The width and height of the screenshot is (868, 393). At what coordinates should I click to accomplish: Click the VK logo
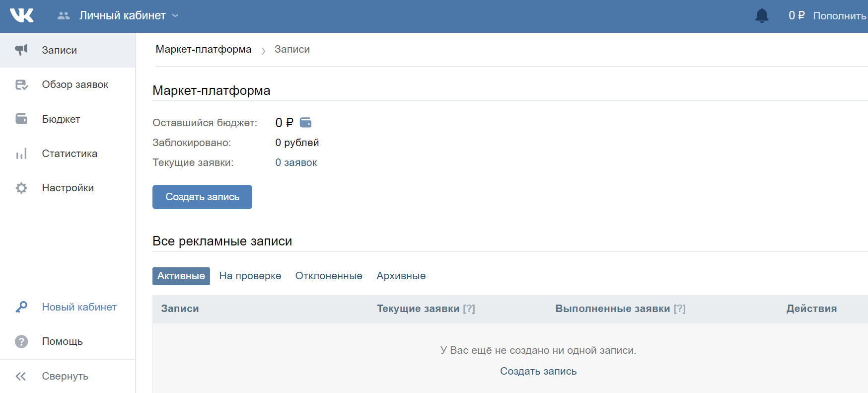[x=22, y=15]
